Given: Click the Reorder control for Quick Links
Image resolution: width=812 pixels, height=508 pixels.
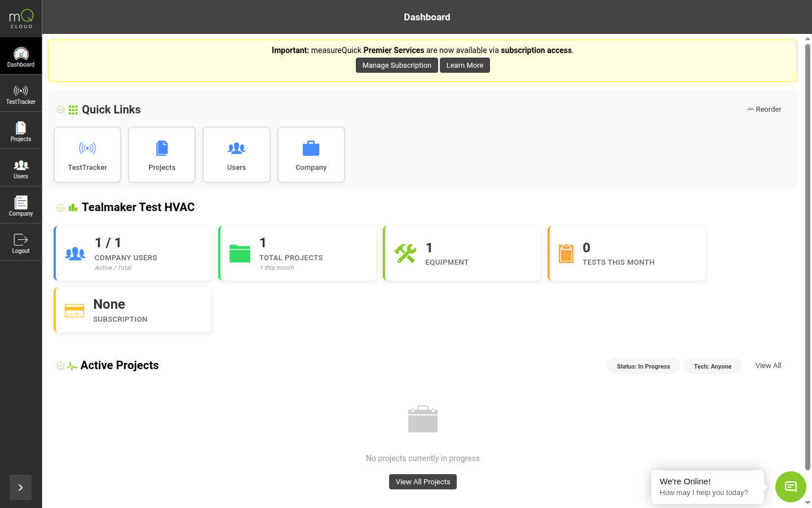Looking at the screenshot, I should click(764, 109).
